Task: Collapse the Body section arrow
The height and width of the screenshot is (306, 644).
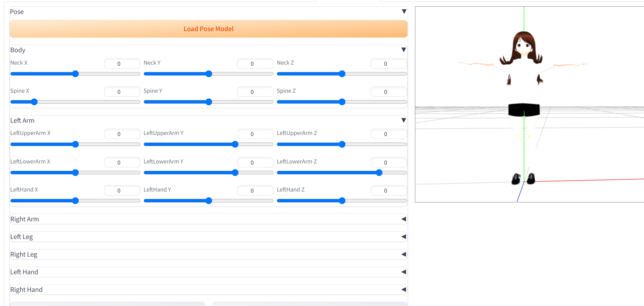Action: [x=403, y=50]
